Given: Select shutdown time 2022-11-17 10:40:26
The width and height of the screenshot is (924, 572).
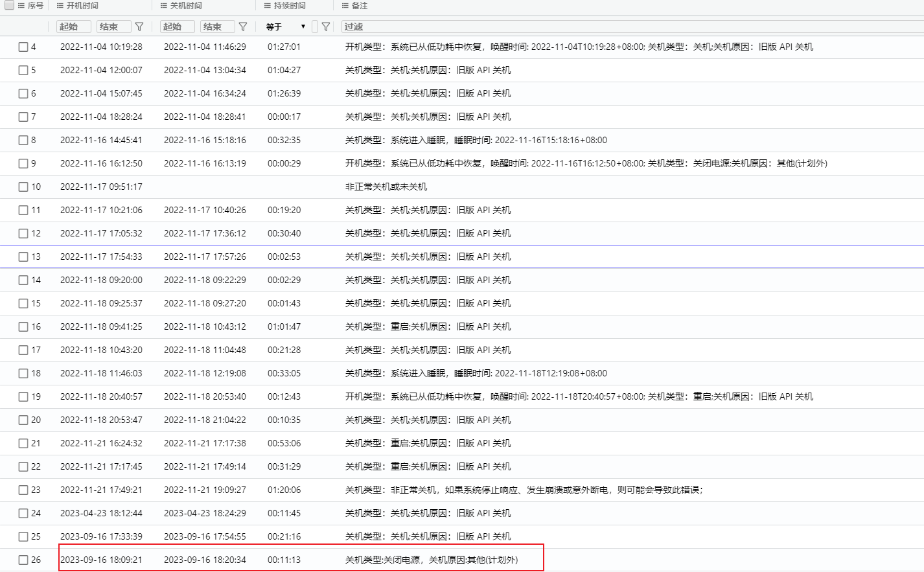Looking at the screenshot, I should point(205,210).
